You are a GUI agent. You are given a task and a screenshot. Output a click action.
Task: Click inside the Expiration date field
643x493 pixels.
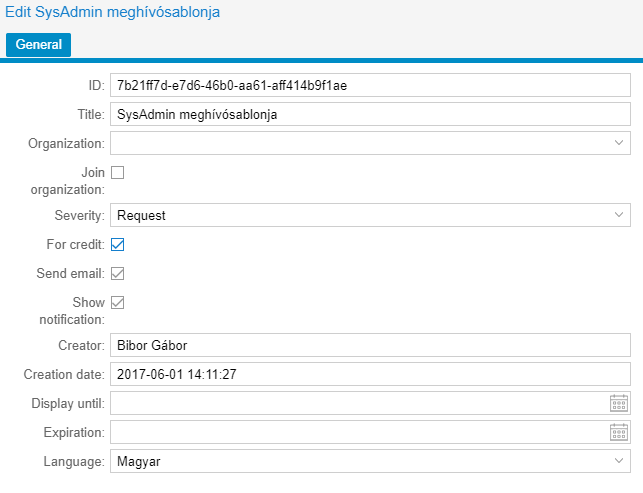tap(358, 433)
